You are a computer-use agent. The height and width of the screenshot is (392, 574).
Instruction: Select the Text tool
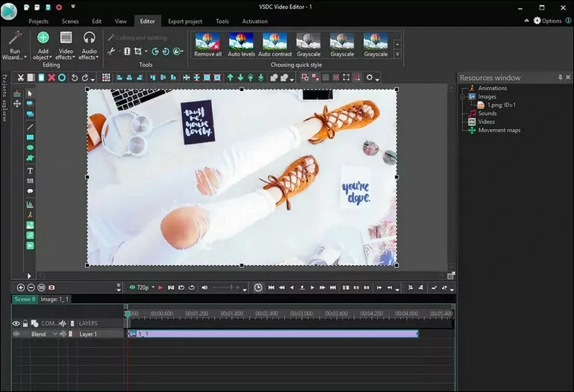pyautogui.click(x=30, y=171)
